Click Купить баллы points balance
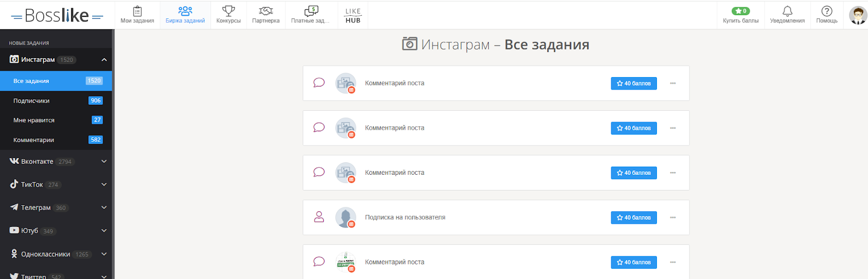868x279 pixels. (741, 15)
